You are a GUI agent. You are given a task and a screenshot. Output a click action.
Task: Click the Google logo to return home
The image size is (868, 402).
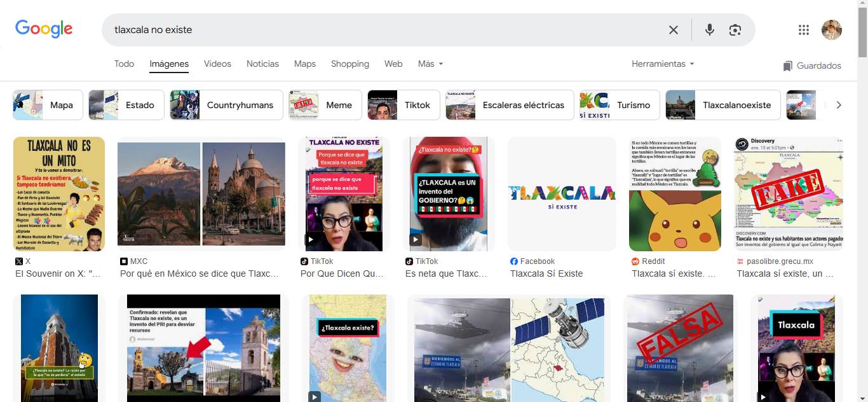tap(43, 28)
